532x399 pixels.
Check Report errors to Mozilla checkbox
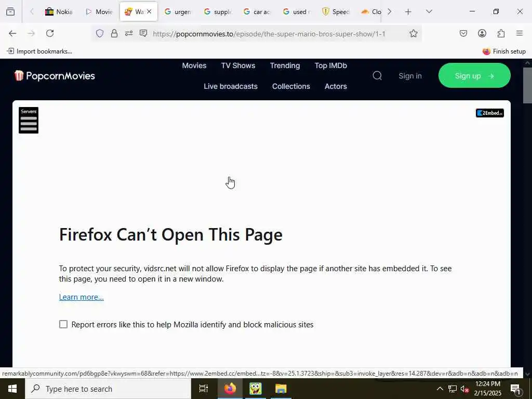[x=63, y=324]
